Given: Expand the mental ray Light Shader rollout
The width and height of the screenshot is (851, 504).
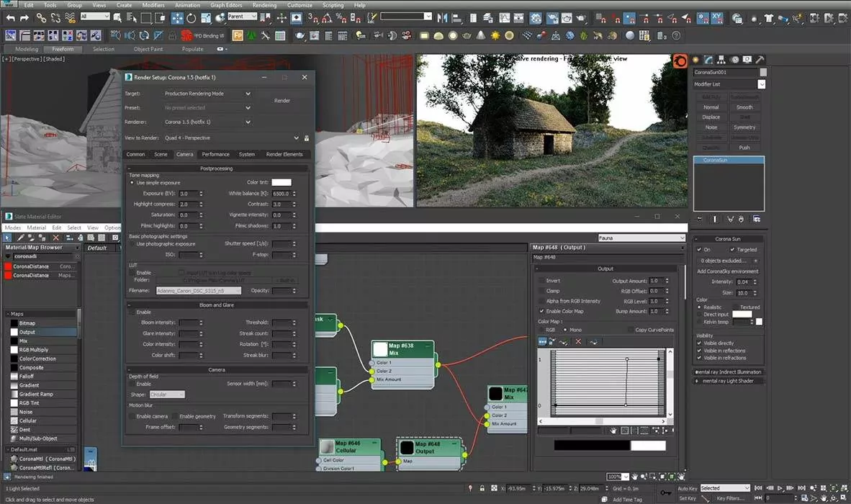Looking at the screenshot, I should point(727,381).
